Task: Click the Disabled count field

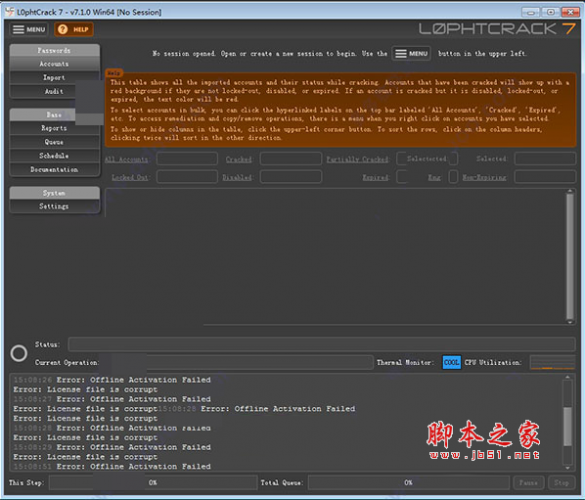Action: coord(291,176)
